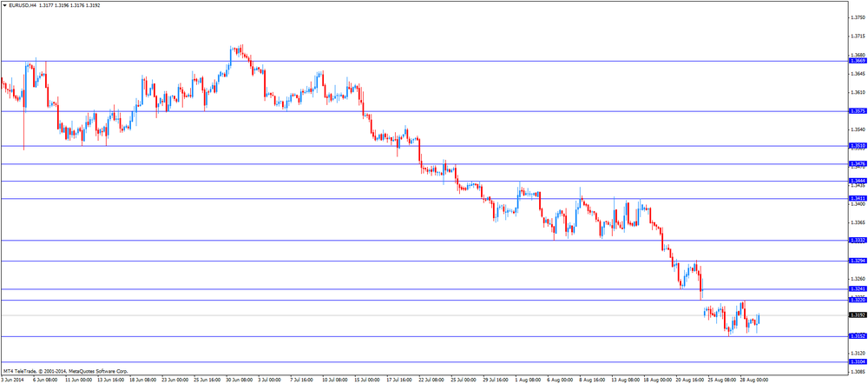The image size is (868, 384).
Task: Pick the 1.3332 level price tag
Action: pyautogui.click(x=858, y=241)
